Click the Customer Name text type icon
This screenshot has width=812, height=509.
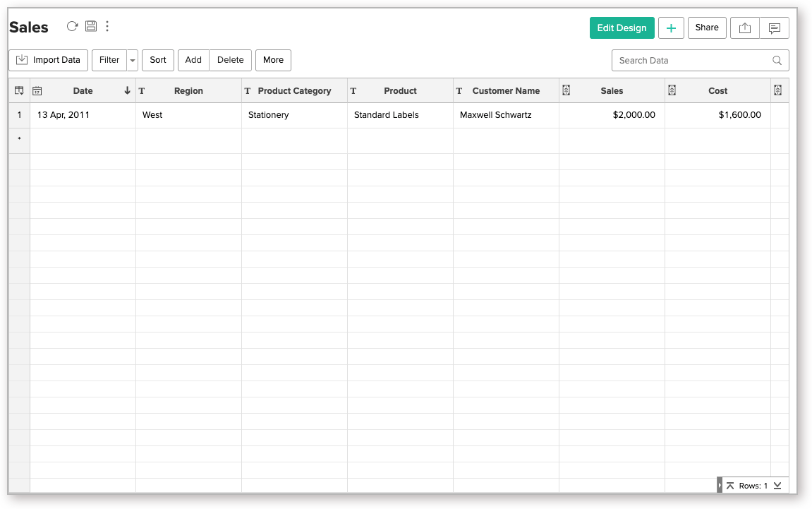pos(459,91)
